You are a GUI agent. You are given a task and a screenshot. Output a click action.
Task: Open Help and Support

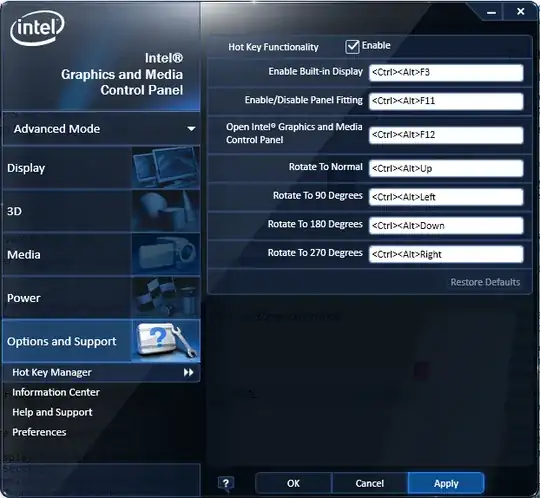(52, 412)
